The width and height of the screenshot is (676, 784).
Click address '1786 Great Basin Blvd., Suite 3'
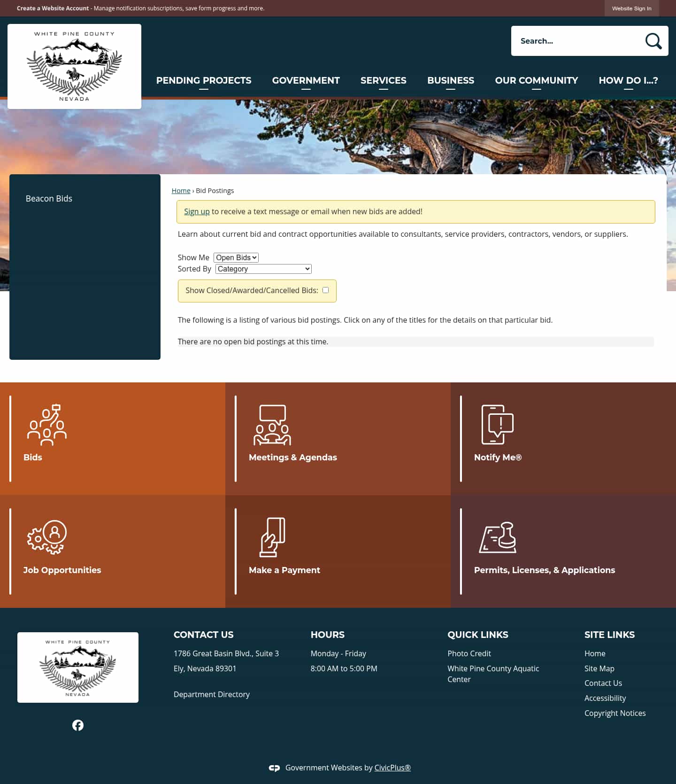(226, 654)
